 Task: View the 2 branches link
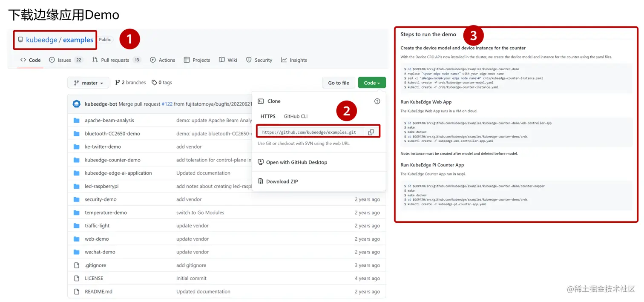(x=130, y=83)
